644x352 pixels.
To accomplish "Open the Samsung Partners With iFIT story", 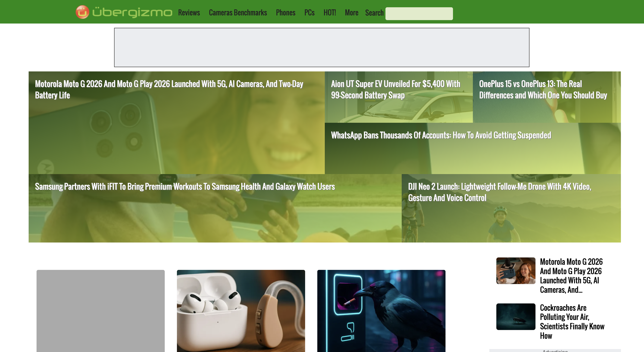I will 185,187.
